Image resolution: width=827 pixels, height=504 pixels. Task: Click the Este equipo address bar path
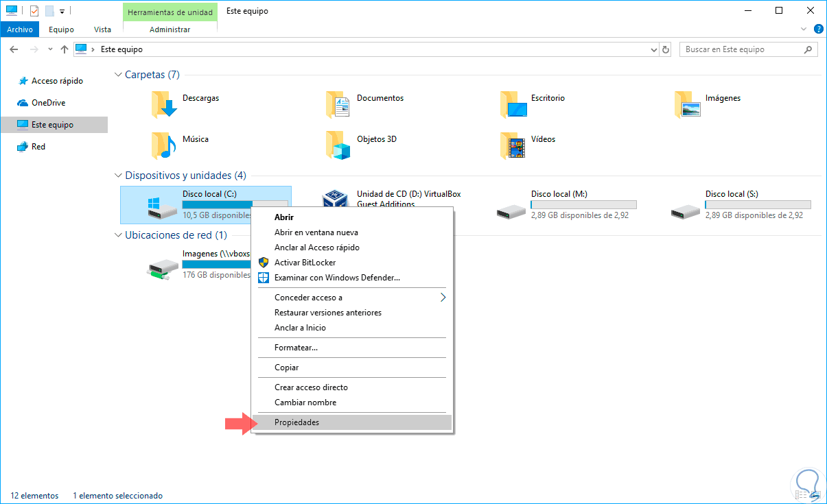121,49
